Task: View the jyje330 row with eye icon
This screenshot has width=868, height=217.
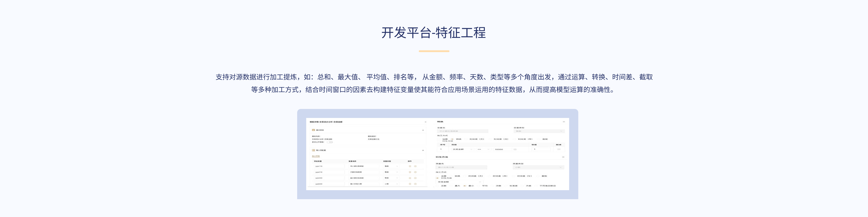Action: [415, 178]
